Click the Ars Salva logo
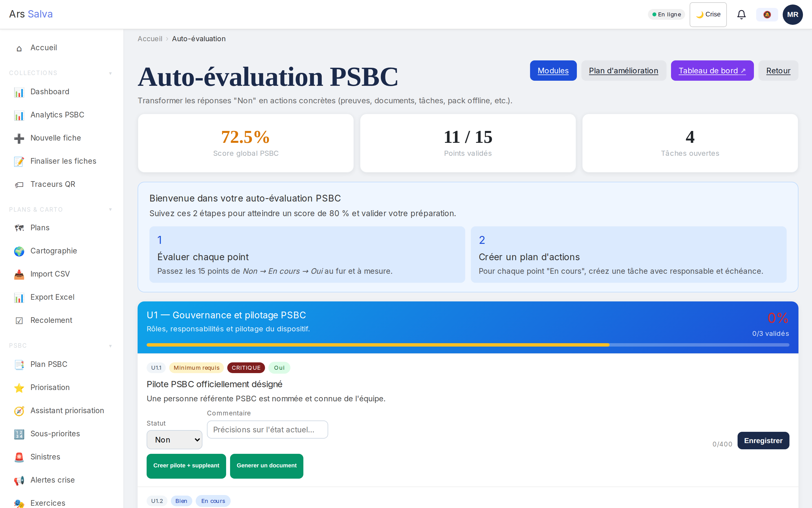Image resolution: width=812 pixels, height=508 pixels. tap(31, 14)
